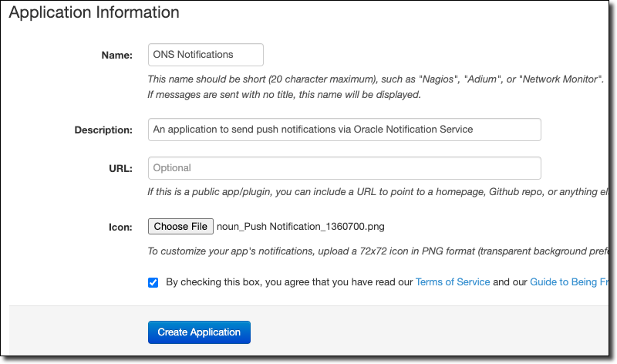Image resolution: width=617 pixels, height=364 pixels.
Task: Click the Description: field label
Action: coord(103,130)
